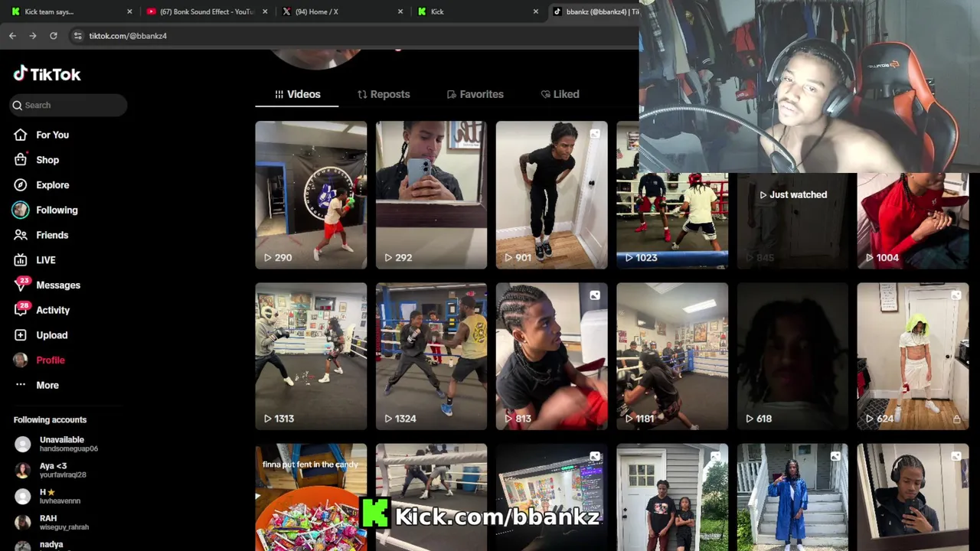Open Activity icon with 28 badge
Viewport: 980px width, 551px height.
pyautogui.click(x=21, y=309)
